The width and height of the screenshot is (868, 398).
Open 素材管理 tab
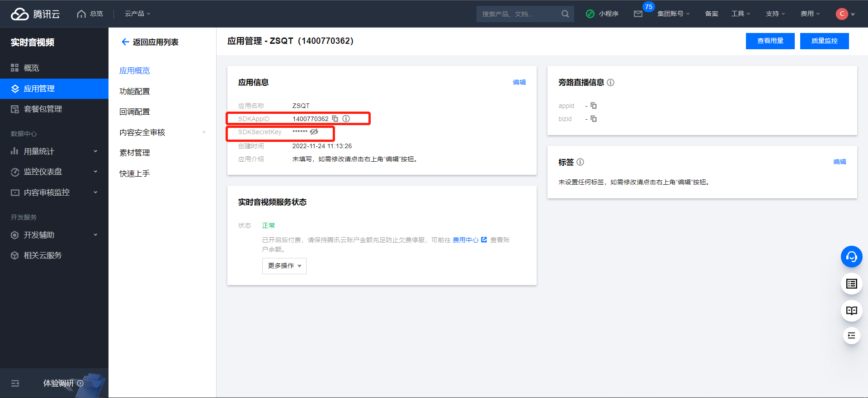(135, 153)
